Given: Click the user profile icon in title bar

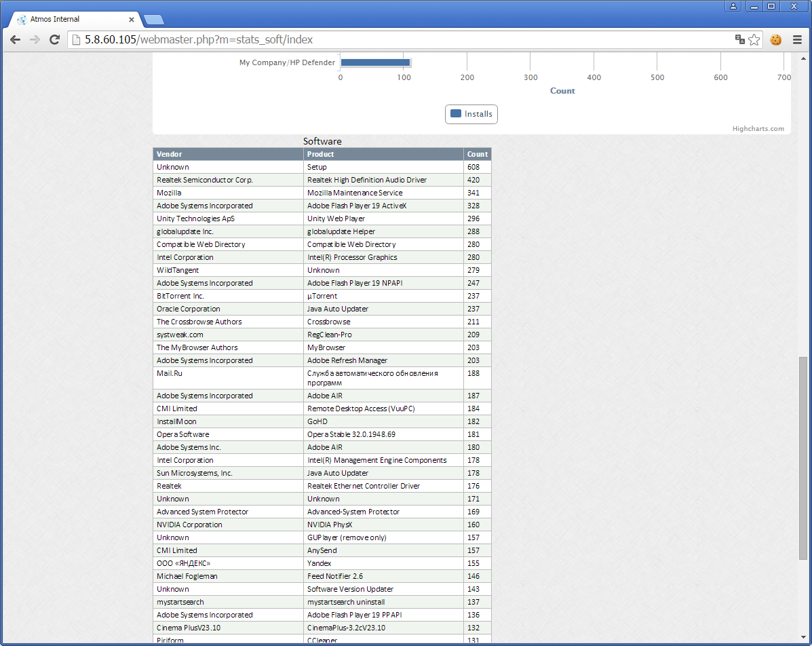Looking at the screenshot, I should coord(733,6).
